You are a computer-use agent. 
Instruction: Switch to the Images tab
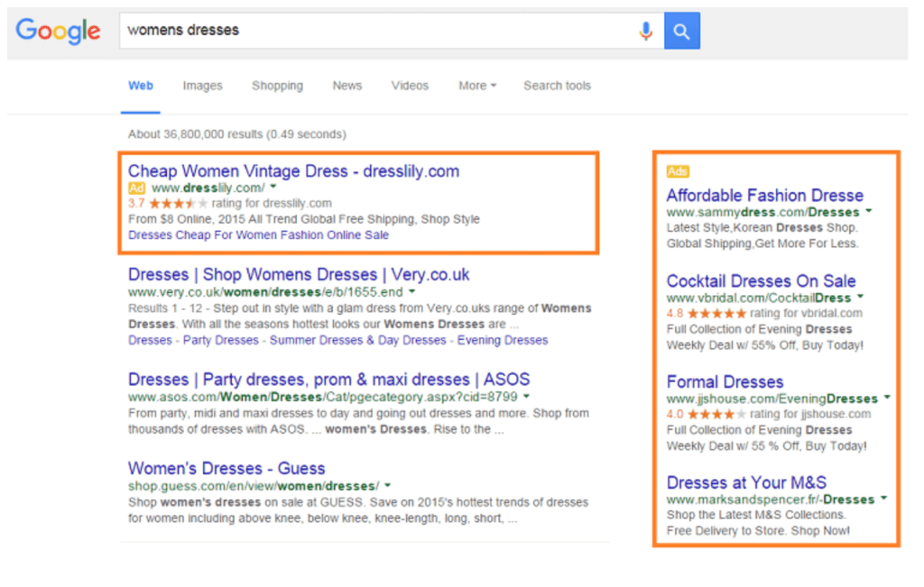pyautogui.click(x=203, y=86)
